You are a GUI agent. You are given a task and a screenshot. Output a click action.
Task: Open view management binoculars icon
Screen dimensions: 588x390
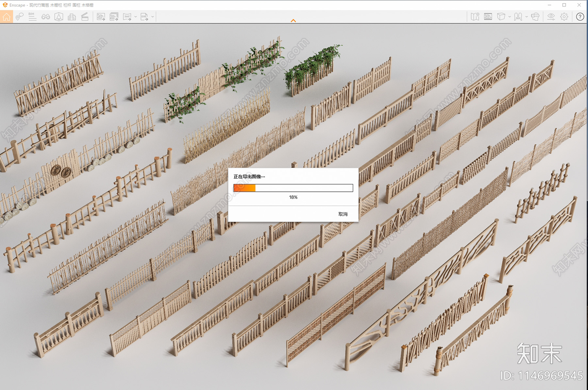(46, 17)
